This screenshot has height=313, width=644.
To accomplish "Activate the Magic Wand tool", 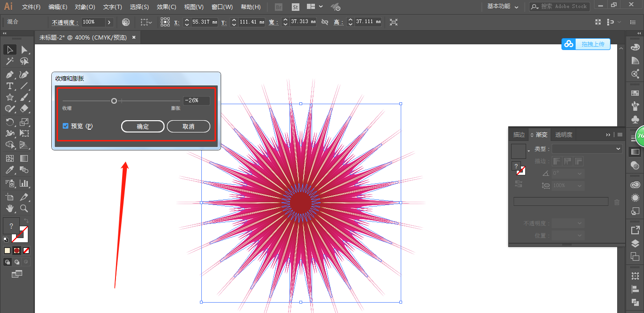I will pyautogui.click(x=9, y=62).
